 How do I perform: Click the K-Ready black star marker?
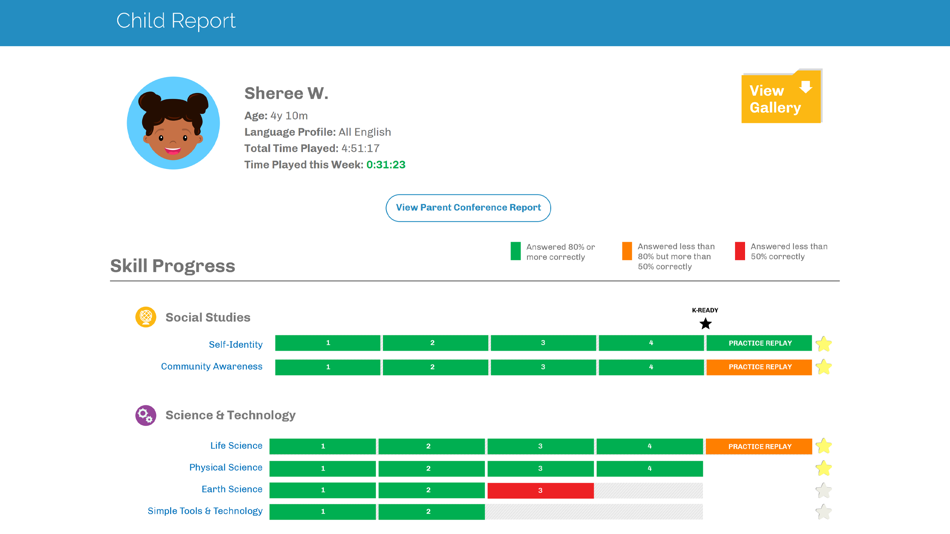point(705,324)
